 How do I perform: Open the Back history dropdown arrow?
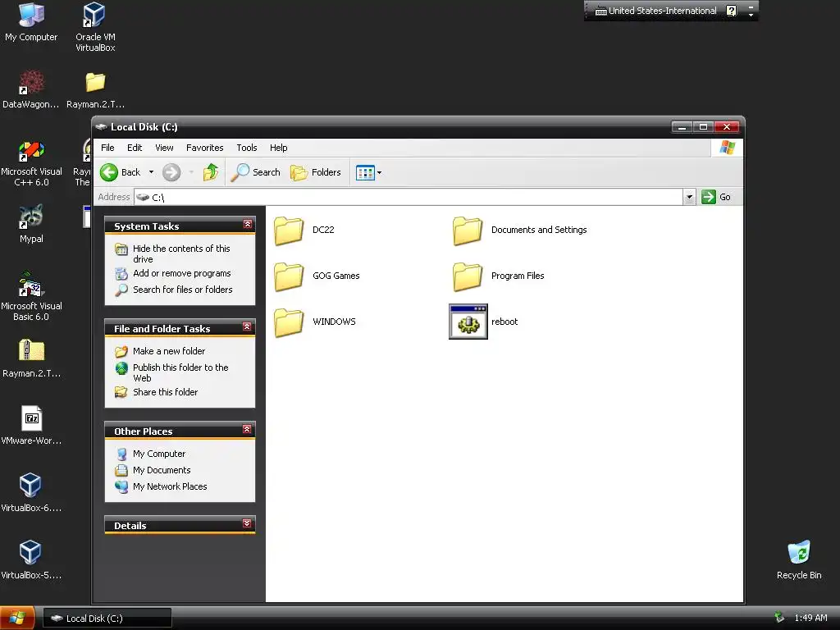tap(151, 172)
